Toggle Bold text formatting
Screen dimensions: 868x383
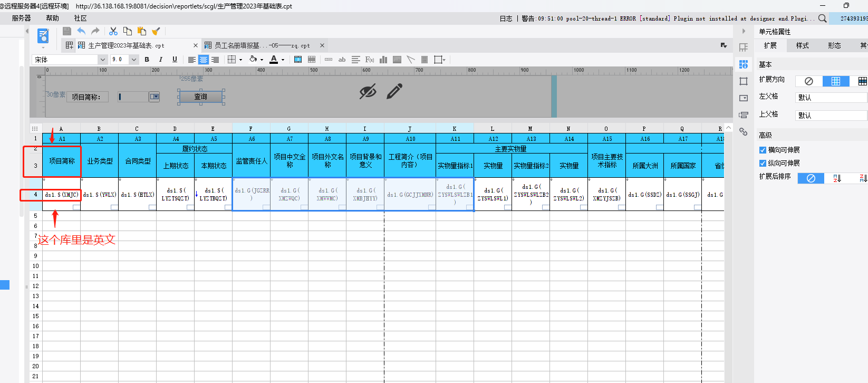click(147, 60)
